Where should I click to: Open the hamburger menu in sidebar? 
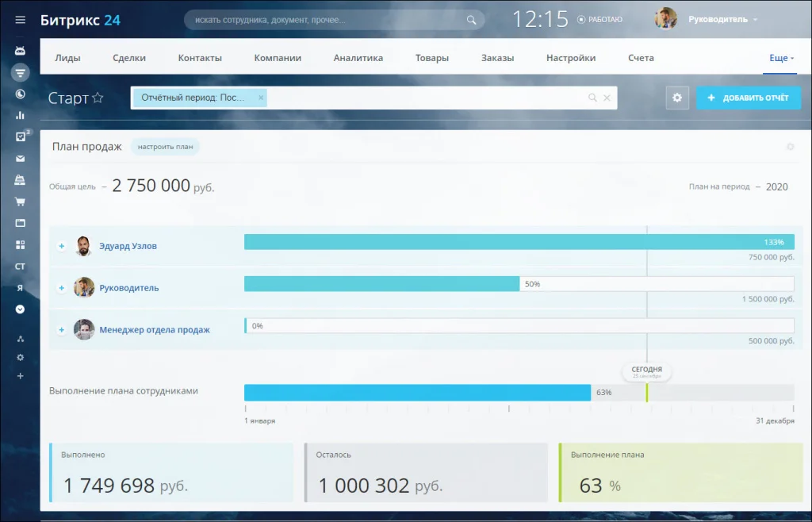pos(21,20)
